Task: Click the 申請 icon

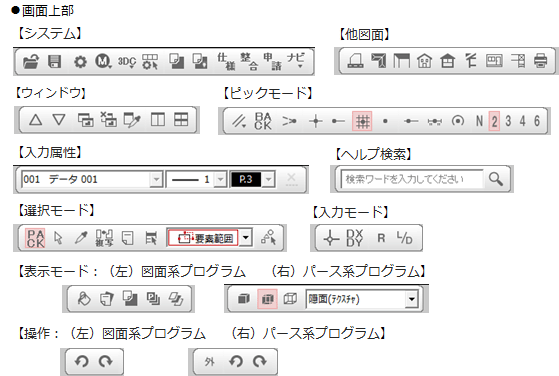Action: tap(273, 62)
